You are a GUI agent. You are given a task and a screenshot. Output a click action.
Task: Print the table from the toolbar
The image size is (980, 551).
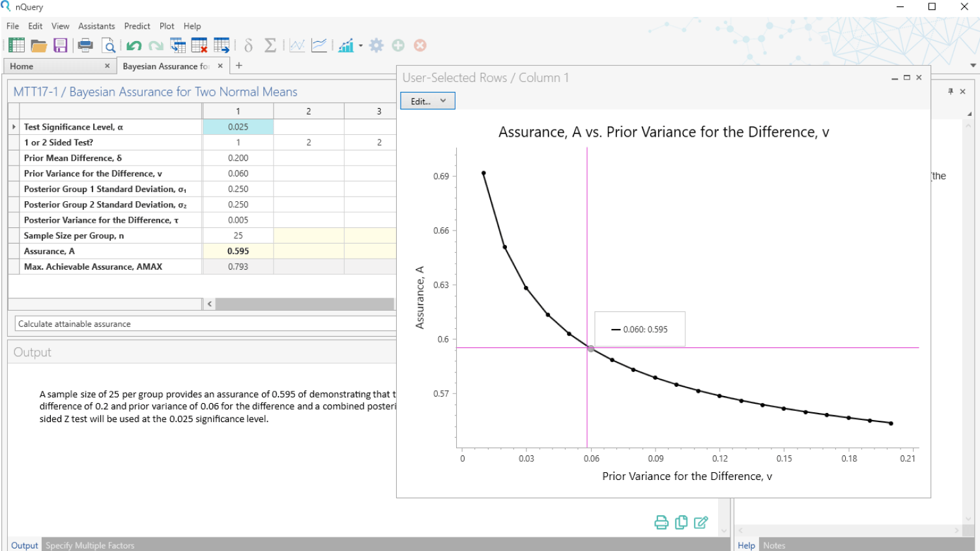[x=85, y=45]
